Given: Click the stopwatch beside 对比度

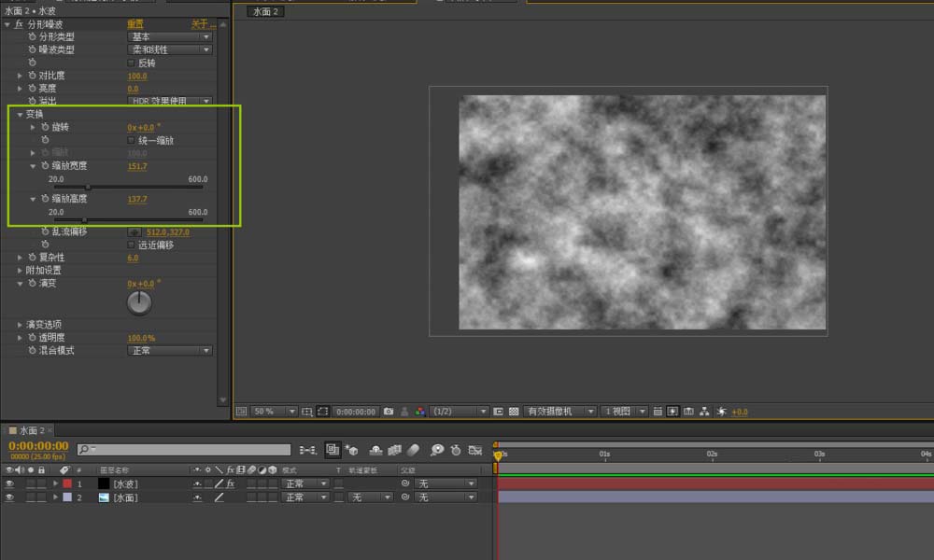Looking at the screenshot, I should 32,76.
